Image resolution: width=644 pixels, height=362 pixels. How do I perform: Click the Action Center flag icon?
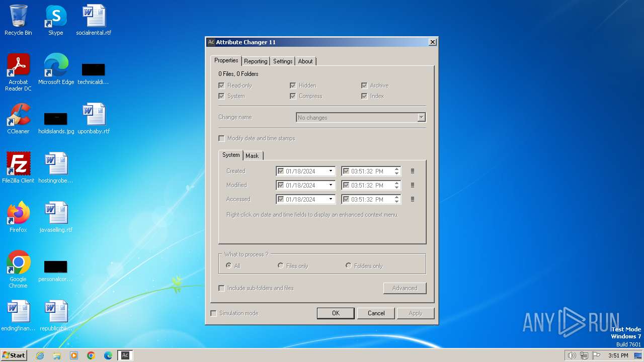click(596, 355)
